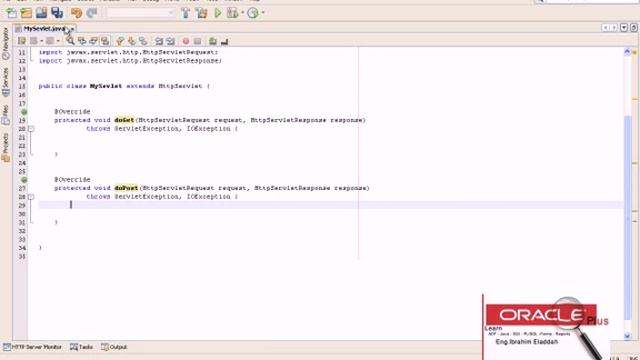The width and height of the screenshot is (640, 360).
Task: Click the editor Forward navigation icon
Action: click(50, 41)
